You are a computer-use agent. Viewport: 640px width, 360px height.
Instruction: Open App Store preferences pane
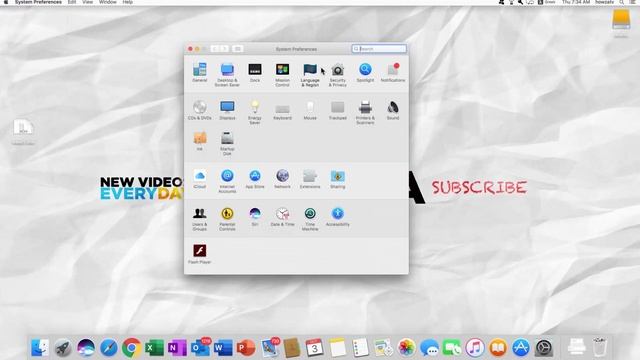[255, 179]
